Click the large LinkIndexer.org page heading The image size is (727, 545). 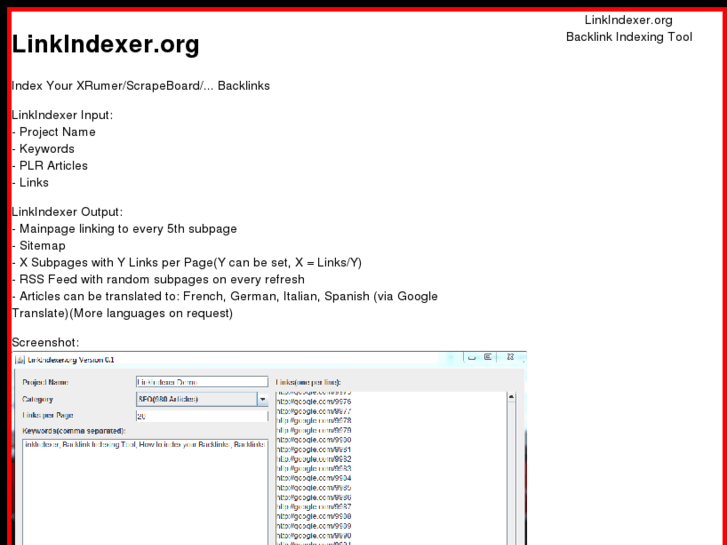106,45
